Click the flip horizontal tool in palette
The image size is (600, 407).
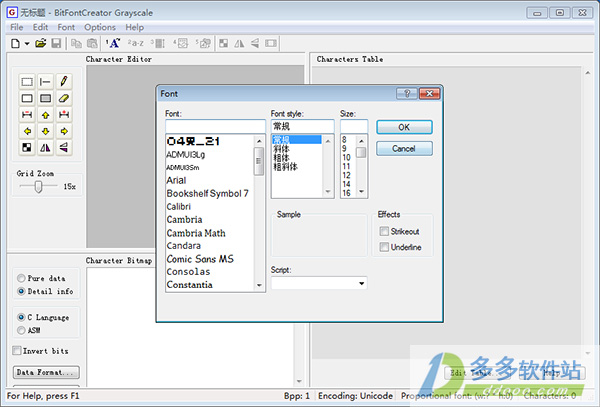pos(45,148)
